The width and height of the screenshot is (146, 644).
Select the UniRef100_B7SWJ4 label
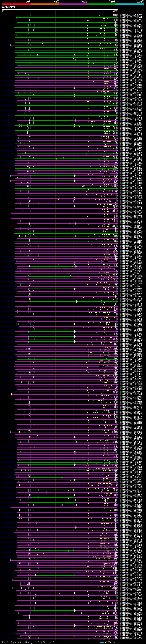click(x=131, y=103)
